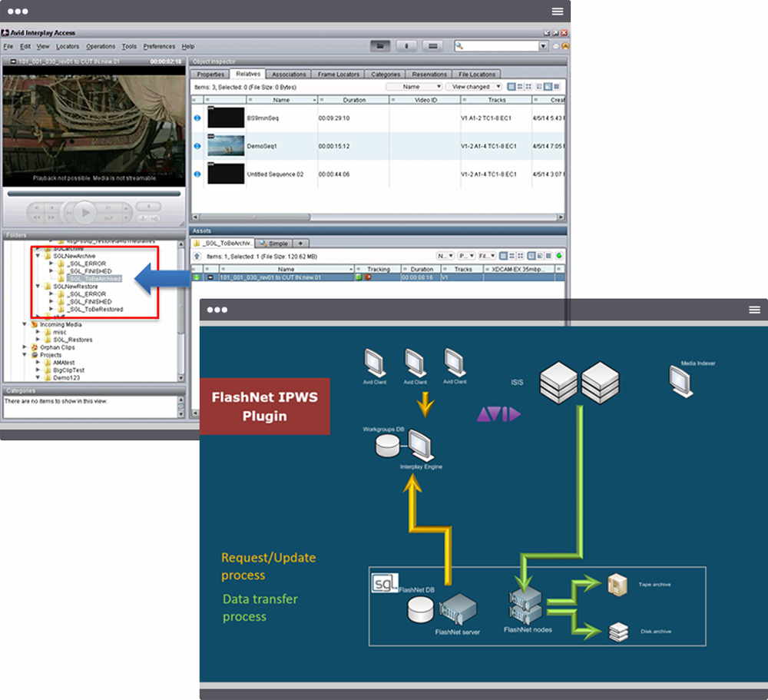Open the Name sort dropdown in Object Inspector
Viewport: 768px width, 700px height.
[415, 87]
